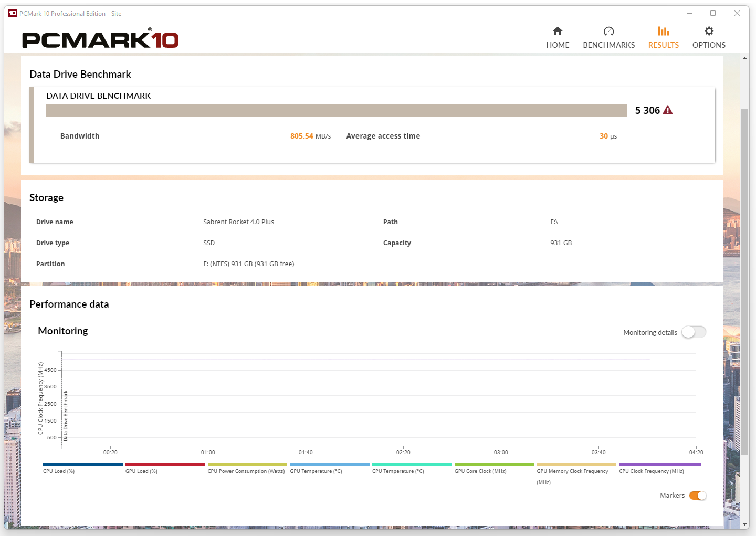Click the SSD drive type value
756x536 pixels.
tap(209, 243)
